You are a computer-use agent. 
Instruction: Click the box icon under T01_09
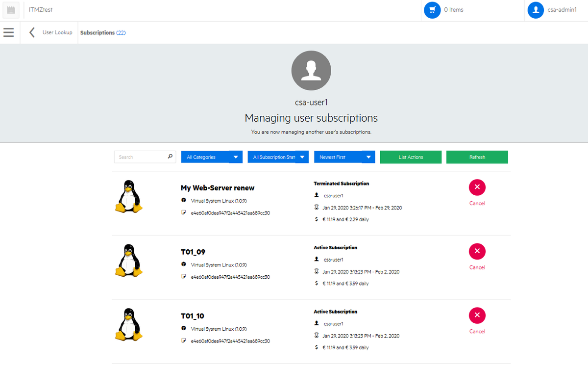pos(183,264)
